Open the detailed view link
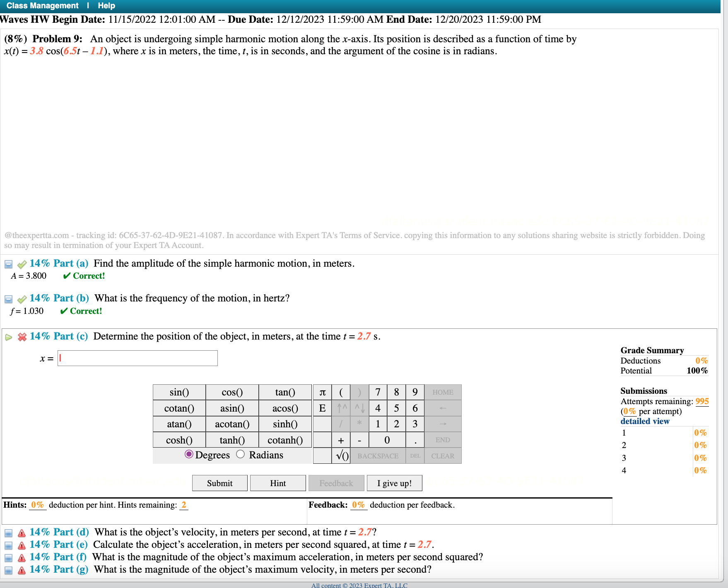The image size is (728, 588). click(x=644, y=421)
